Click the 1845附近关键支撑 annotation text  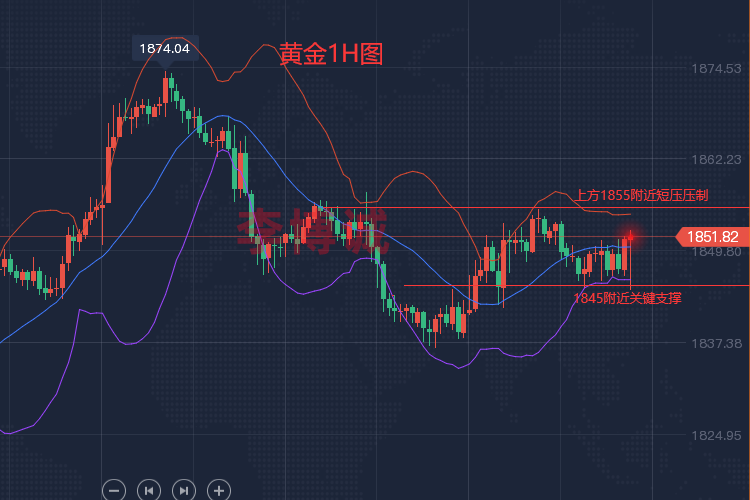(627, 297)
